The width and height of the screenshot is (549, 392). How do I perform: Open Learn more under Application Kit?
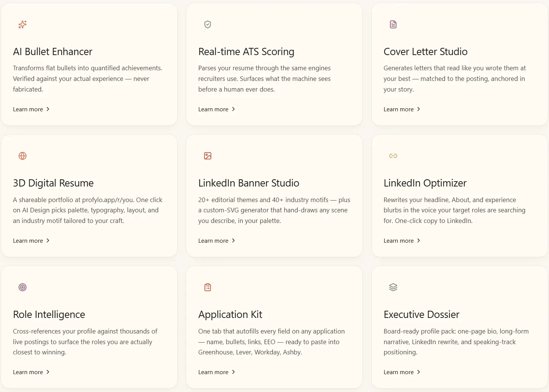point(217,372)
